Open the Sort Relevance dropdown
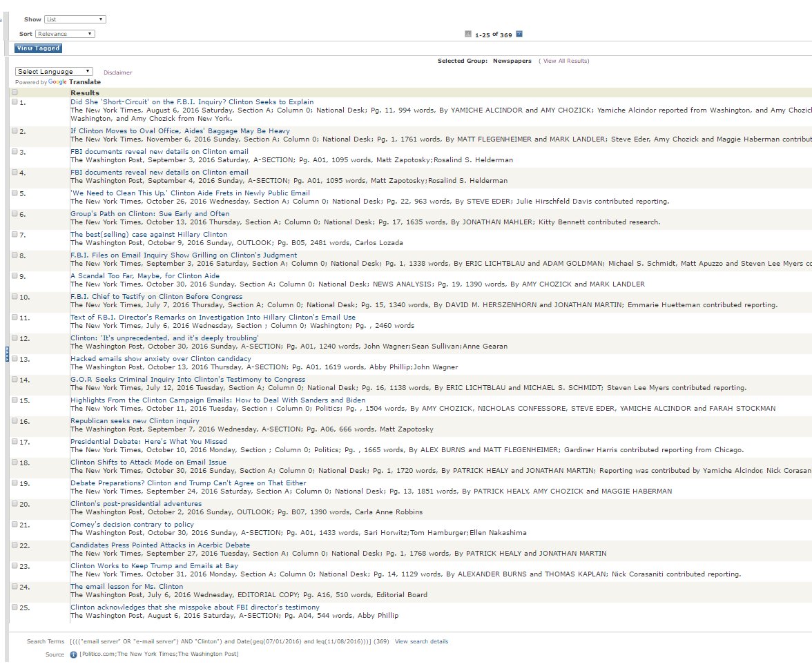Viewport: 812px width, 671px height. pyautogui.click(x=65, y=34)
